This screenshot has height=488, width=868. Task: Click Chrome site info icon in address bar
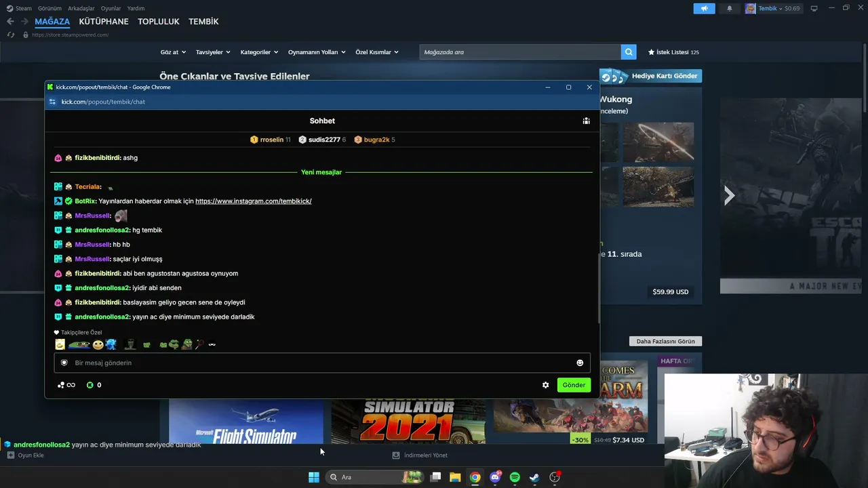tap(52, 102)
